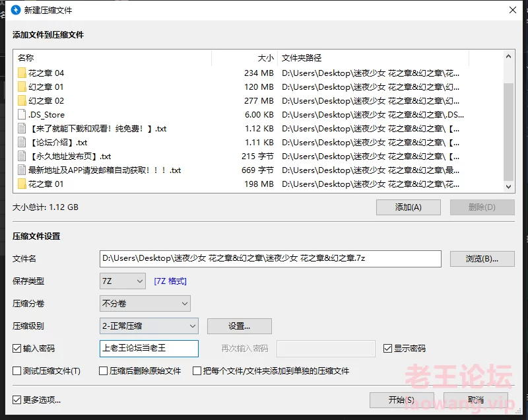Screen dimensions: 528x420
Task: Select the 幻之章 02 row name
Action: (46, 100)
